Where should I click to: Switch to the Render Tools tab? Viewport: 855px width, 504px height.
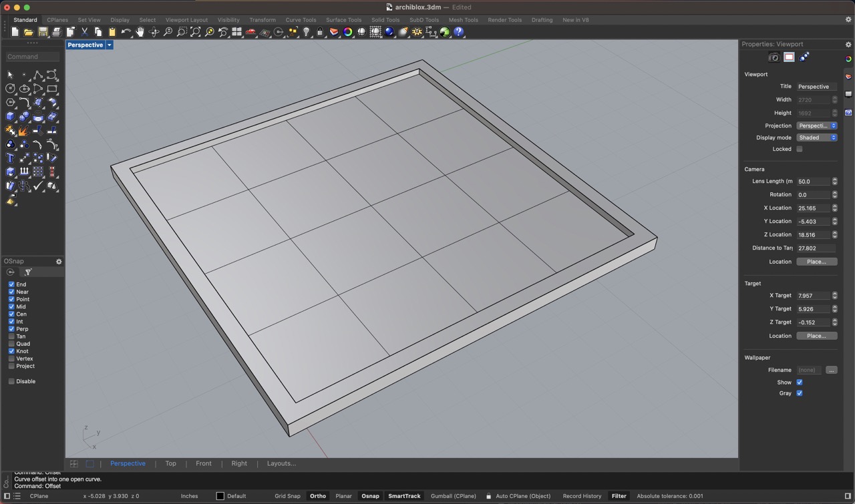[x=505, y=20]
